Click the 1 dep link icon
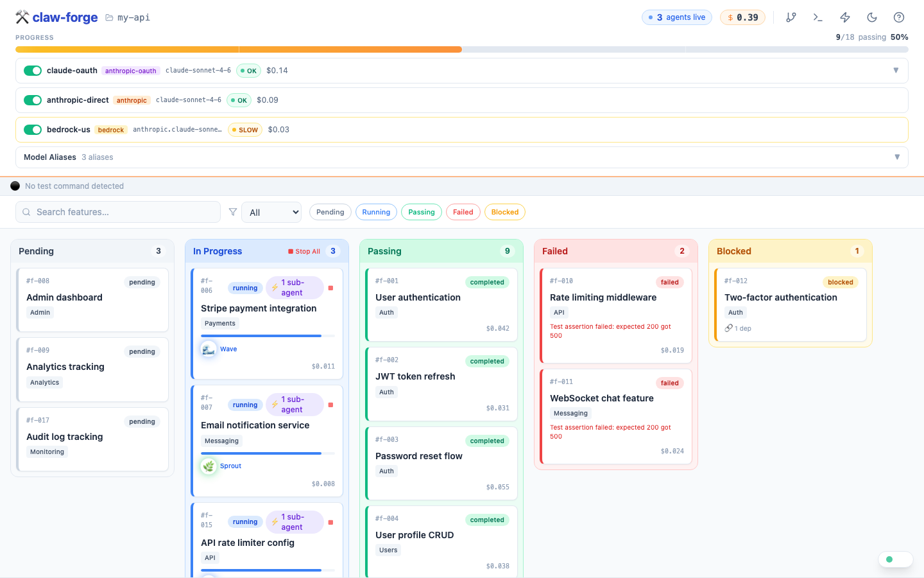 [728, 328]
